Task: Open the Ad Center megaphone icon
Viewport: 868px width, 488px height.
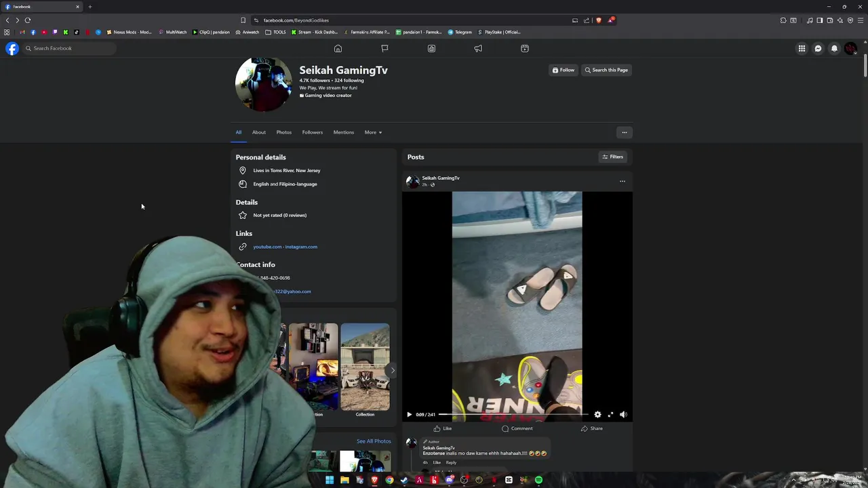Action: 478,48
